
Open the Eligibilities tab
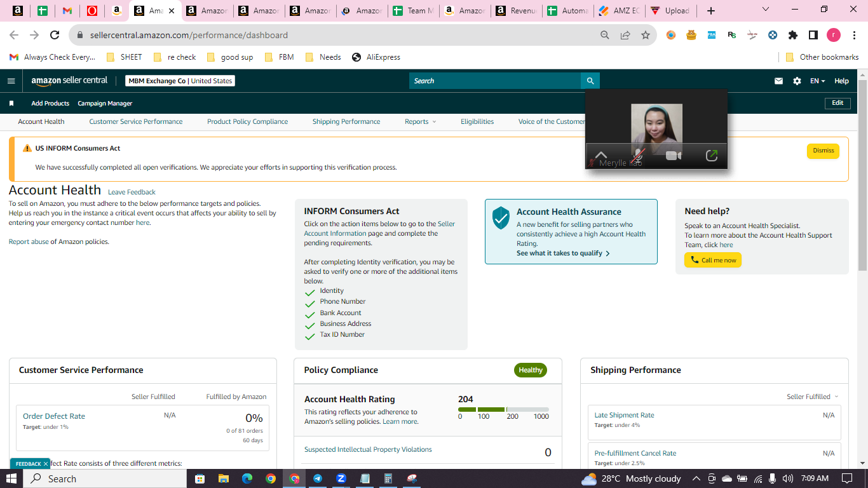click(x=477, y=121)
